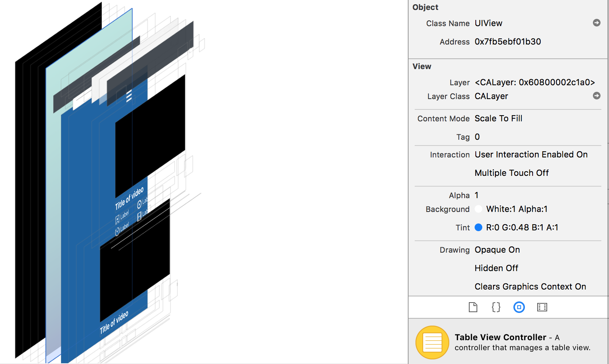609x364 pixels.
Task: Click the jump arrow beside Class Name UIView
Action: [596, 23]
